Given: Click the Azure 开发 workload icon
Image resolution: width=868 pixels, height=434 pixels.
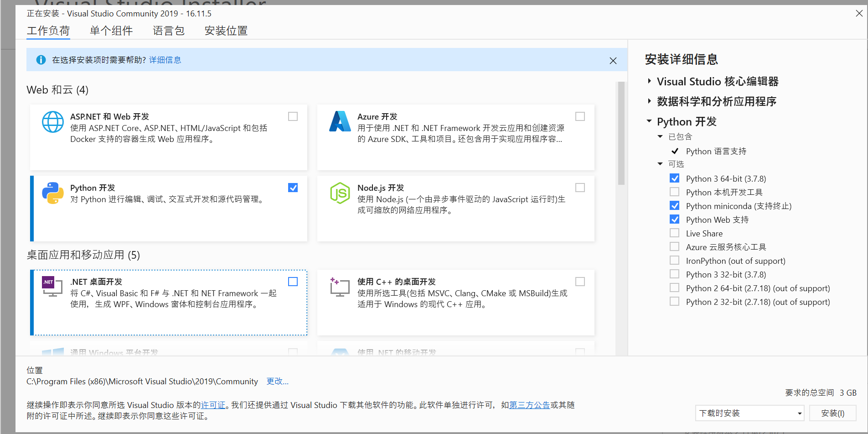Looking at the screenshot, I should click(340, 122).
